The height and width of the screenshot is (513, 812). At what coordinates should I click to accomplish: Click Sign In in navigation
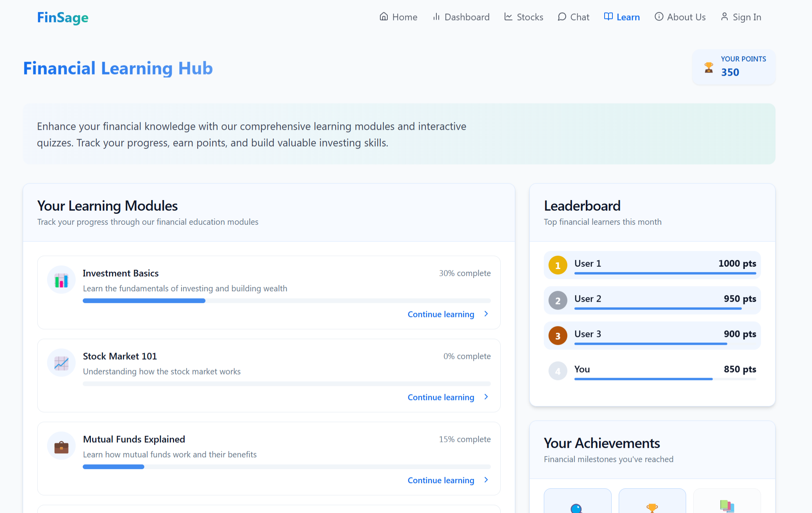[x=741, y=17]
